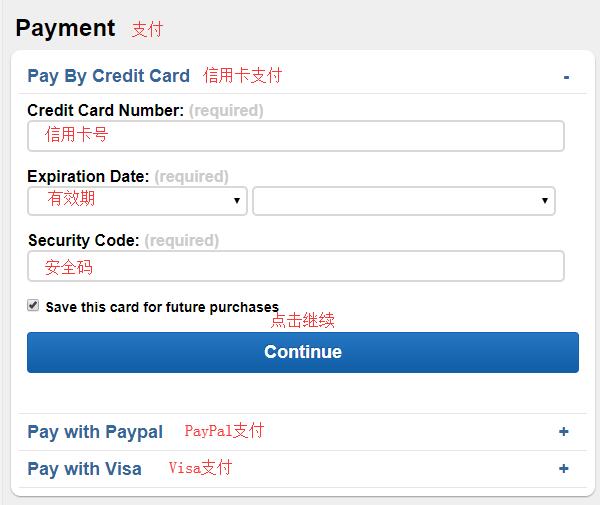Focus the Credit Card Number field

click(x=296, y=136)
